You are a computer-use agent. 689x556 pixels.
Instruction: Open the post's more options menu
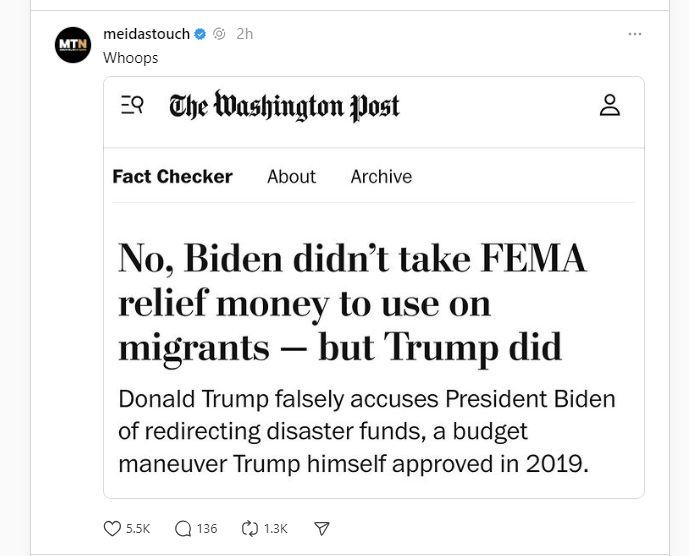pos(634,34)
